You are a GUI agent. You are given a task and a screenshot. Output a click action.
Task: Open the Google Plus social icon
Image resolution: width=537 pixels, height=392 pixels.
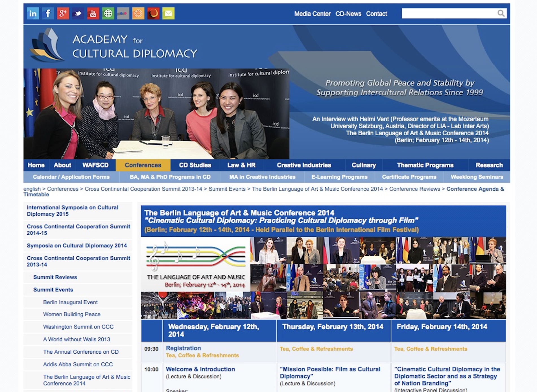pyautogui.click(x=63, y=14)
